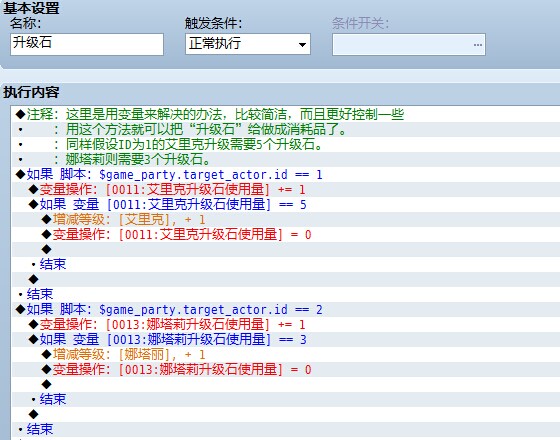This screenshot has height=440, width=560.
Task: Select empty command line below 娜塔莉 = 0 line
Action: pos(286,384)
